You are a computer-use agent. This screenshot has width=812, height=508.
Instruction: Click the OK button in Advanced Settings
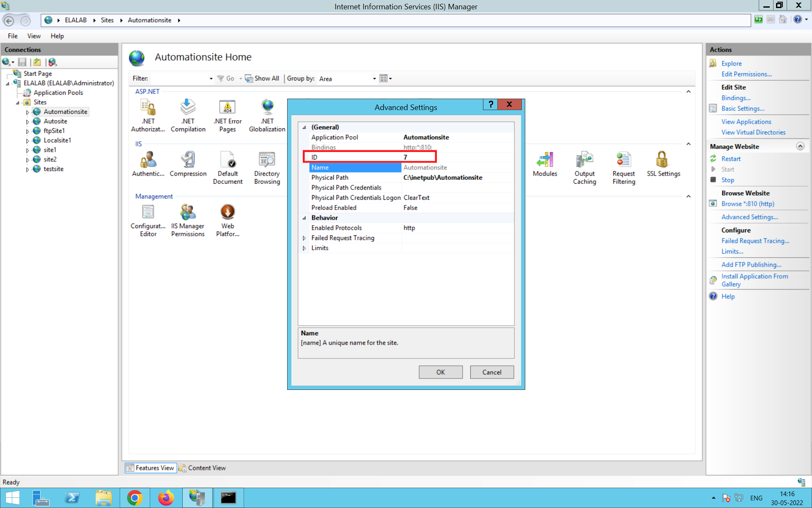tap(440, 372)
